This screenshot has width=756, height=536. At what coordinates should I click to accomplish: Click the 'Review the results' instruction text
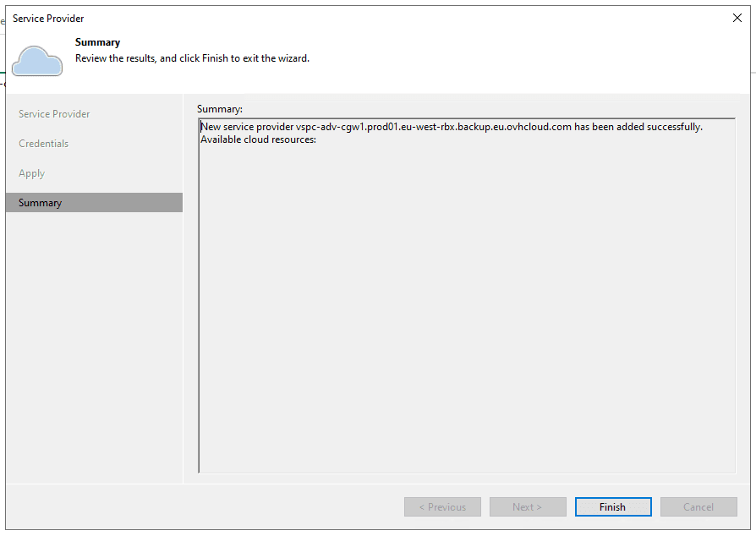192,58
